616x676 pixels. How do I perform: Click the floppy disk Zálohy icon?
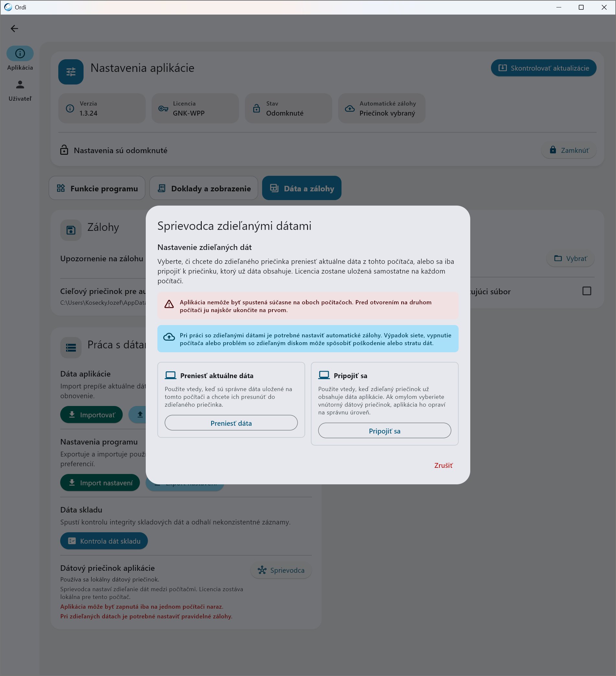pyautogui.click(x=71, y=230)
